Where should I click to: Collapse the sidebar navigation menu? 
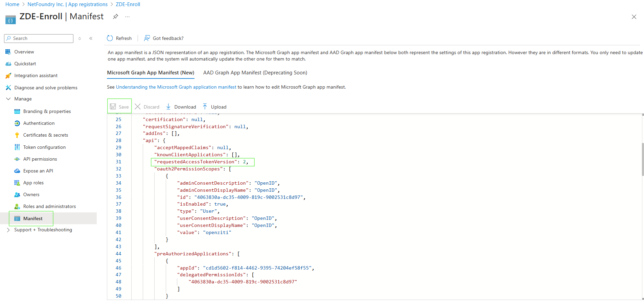(91, 39)
